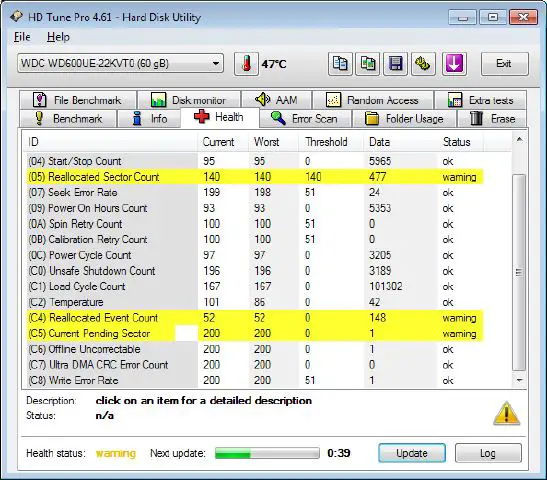Open the WDC WD600UE drive dropdown
The image size is (547, 480).
coord(120,63)
